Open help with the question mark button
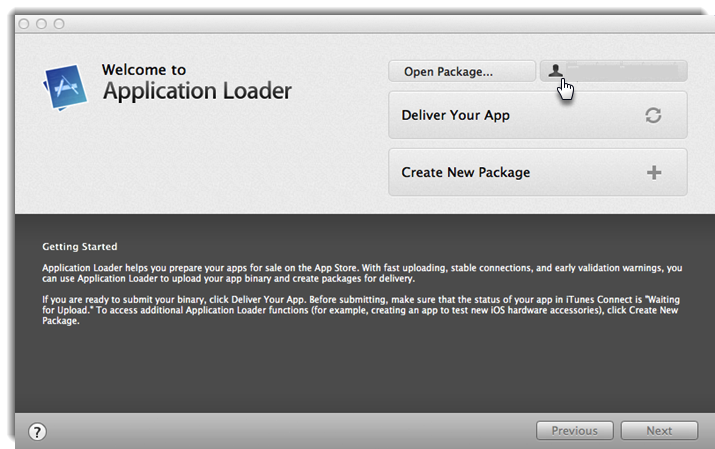This screenshot has width=715, height=449. point(37,431)
